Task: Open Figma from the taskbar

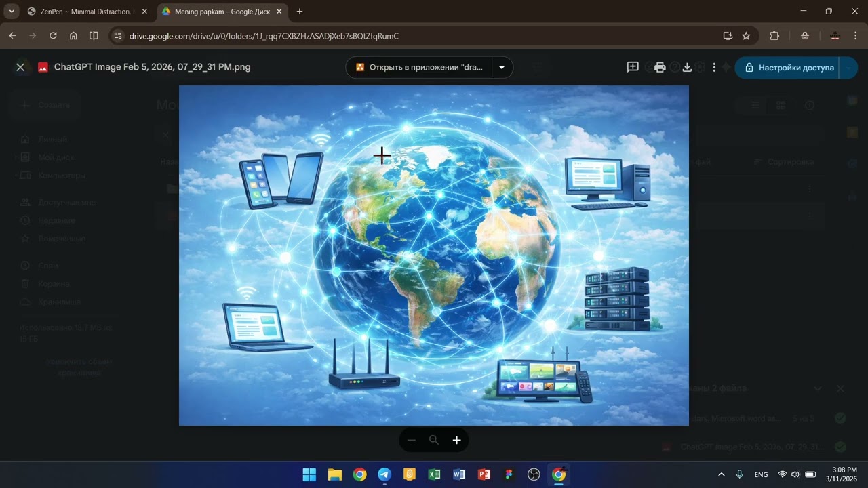Action: tap(509, 474)
